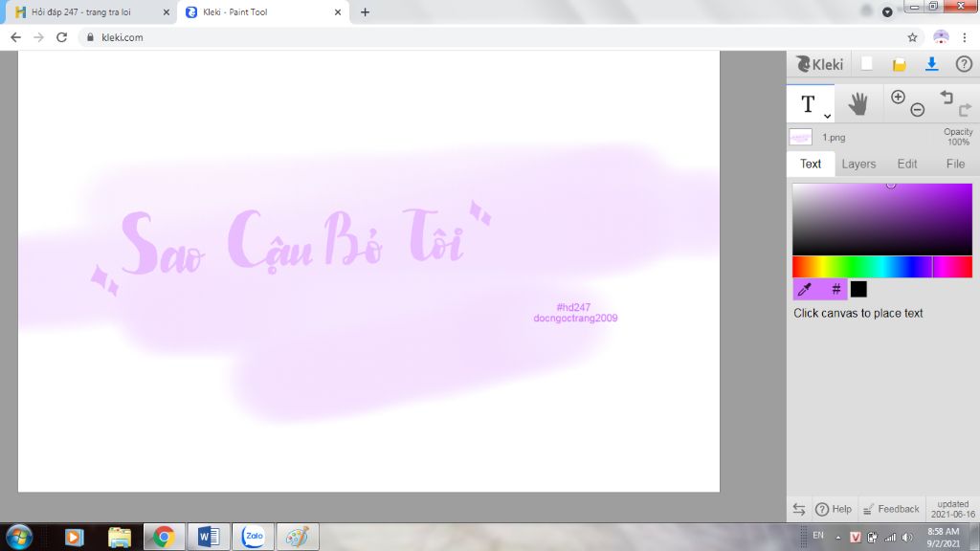This screenshot has width=980, height=551.
Task: Close the Kleki - Paint Tool tab
Action: click(338, 11)
